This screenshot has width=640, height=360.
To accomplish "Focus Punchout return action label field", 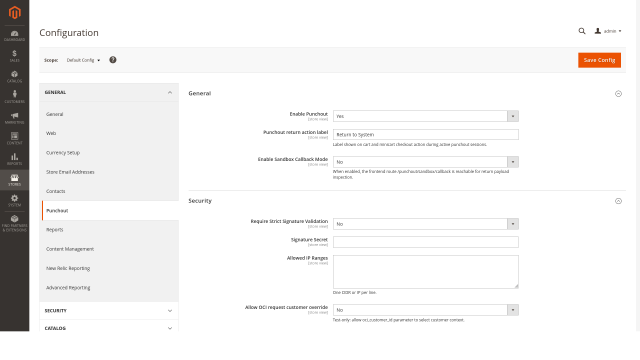I will [x=426, y=135].
